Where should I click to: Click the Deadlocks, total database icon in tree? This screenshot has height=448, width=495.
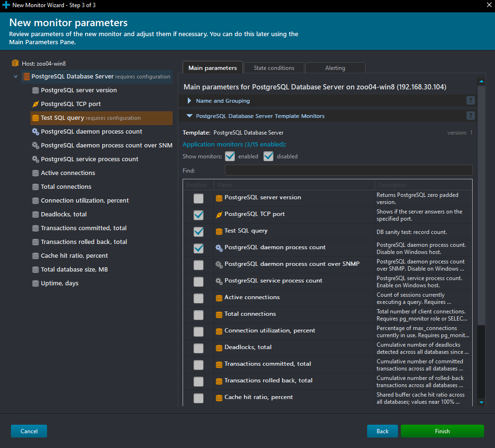click(x=36, y=214)
